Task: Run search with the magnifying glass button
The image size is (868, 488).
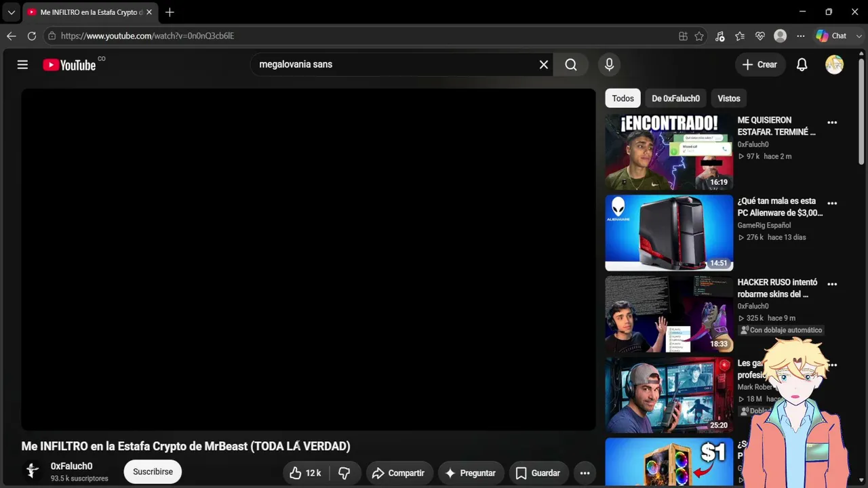Action: pyautogui.click(x=571, y=64)
